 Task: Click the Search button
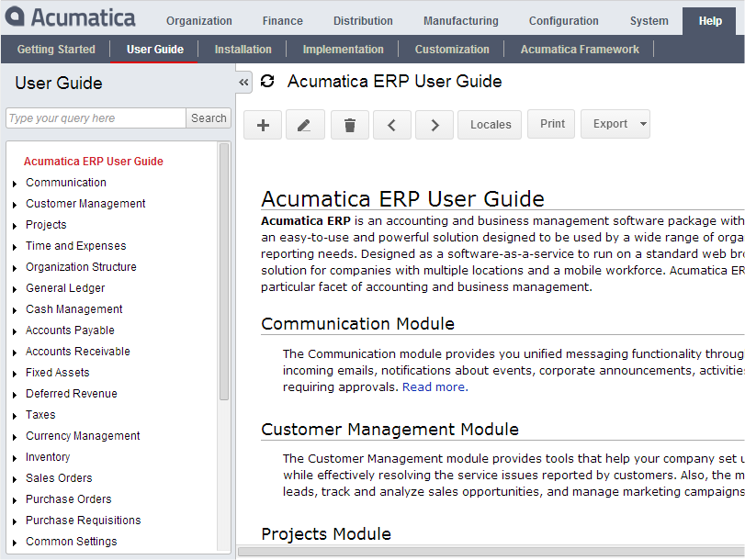coord(209,118)
